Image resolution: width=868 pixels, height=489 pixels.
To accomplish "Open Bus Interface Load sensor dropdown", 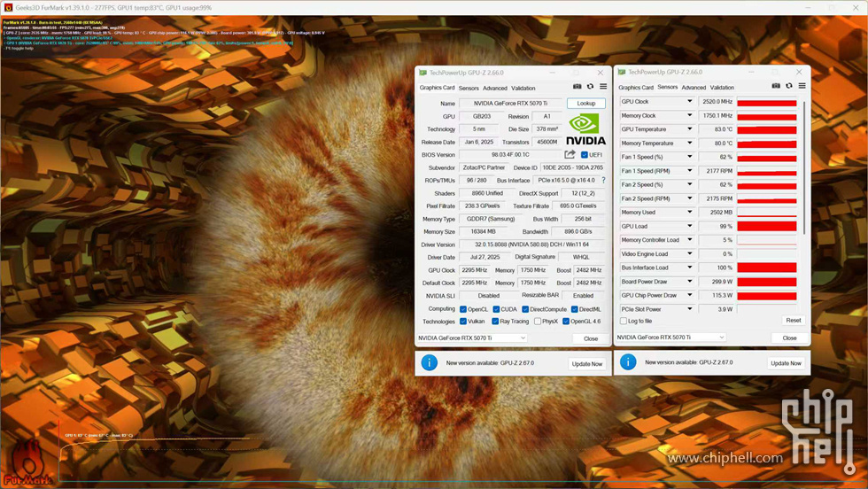I will (689, 268).
